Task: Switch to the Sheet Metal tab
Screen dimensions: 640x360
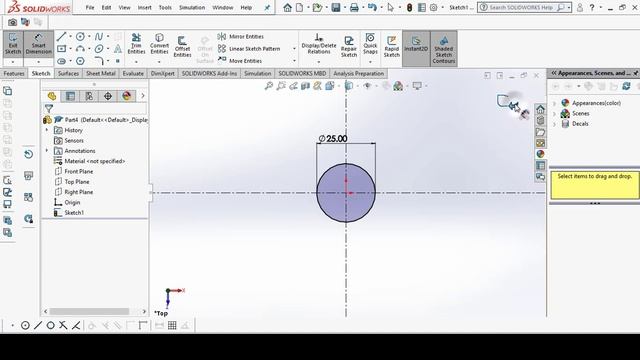Action: (100, 73)
